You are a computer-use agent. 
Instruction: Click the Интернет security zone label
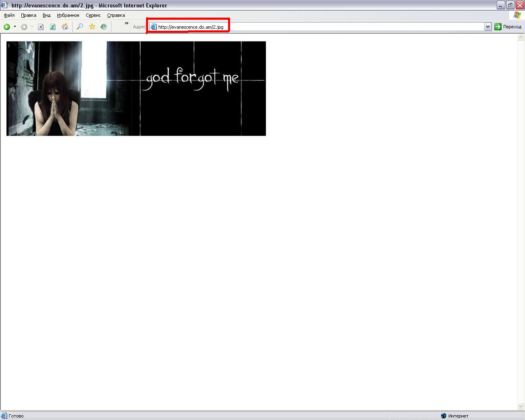pyautogui.click(x=458, y=416)
